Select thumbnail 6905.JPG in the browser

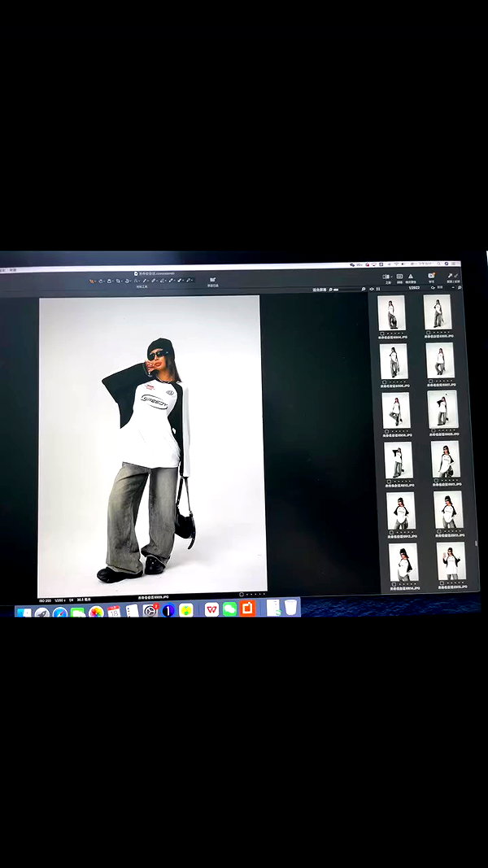[x=438, y=312]
